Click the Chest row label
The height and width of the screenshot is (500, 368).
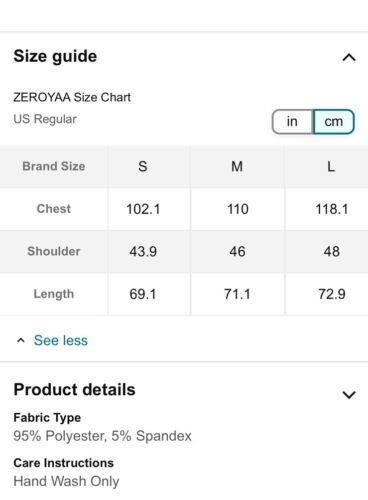pos(54,209)
